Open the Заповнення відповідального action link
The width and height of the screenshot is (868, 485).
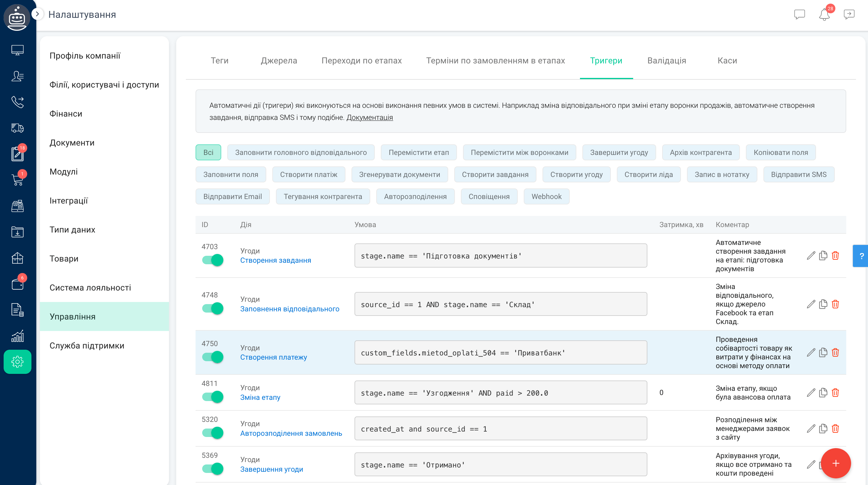(x=290, y=309)
